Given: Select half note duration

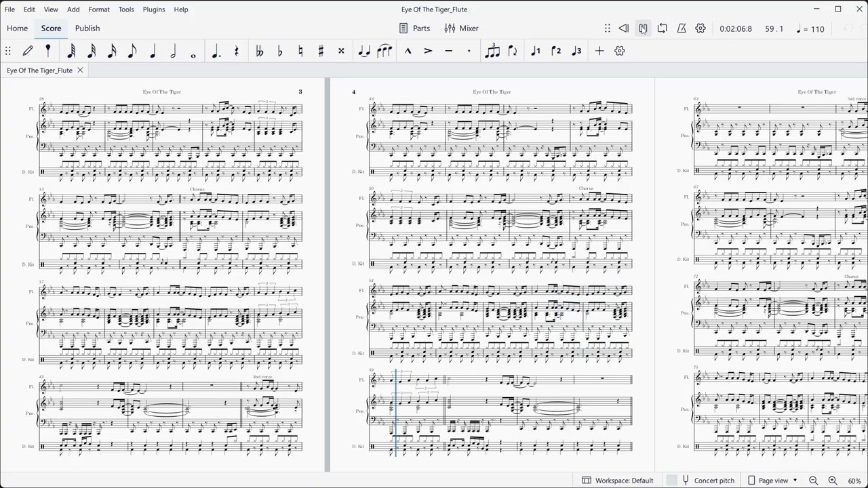Looking at the screenshot, I should click(x=173, y=51).
